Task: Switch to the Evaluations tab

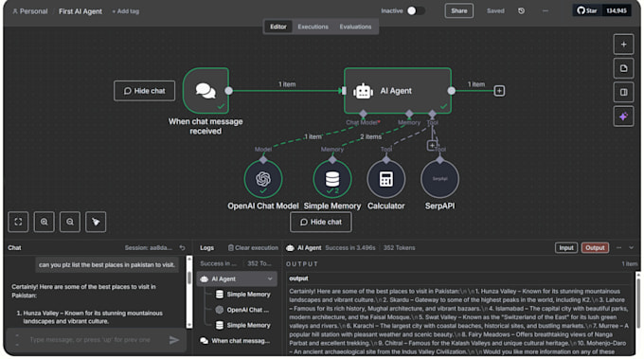Action: tap(355, 27)
